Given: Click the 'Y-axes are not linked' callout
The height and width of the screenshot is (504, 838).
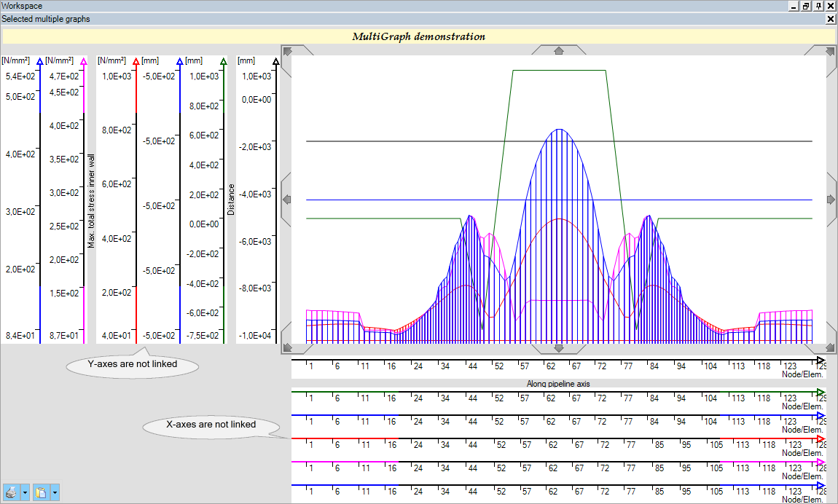Looking at the screenshot, I should [133, 364].
